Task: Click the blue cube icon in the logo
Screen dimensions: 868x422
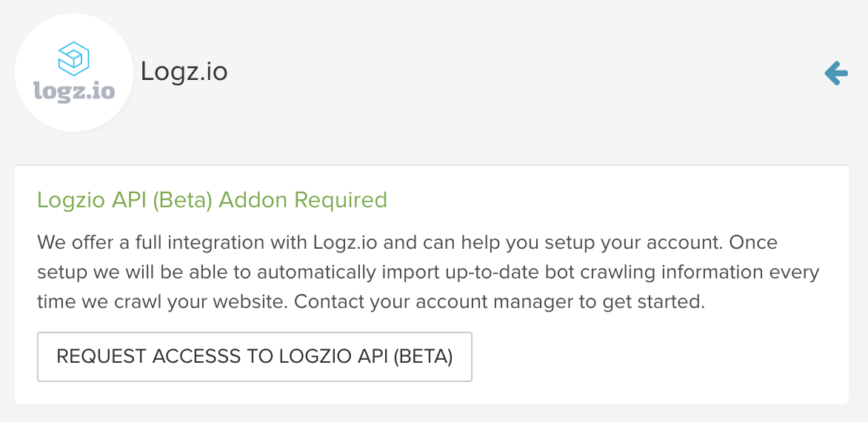Action: [74, 58]
